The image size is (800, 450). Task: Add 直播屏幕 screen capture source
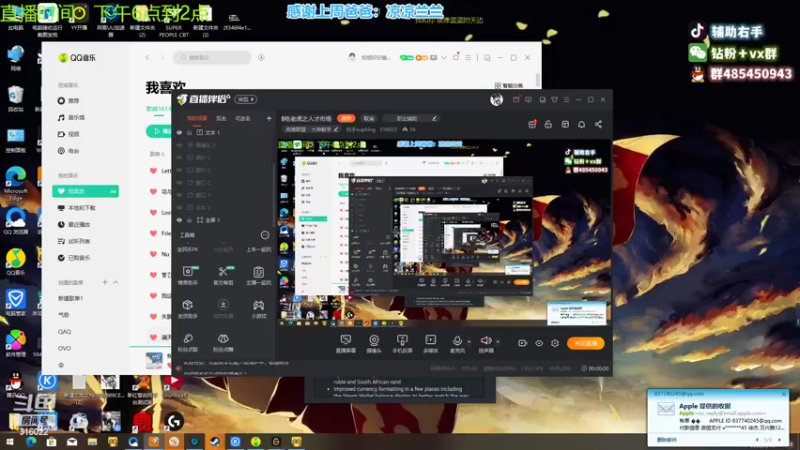point(345,344)
